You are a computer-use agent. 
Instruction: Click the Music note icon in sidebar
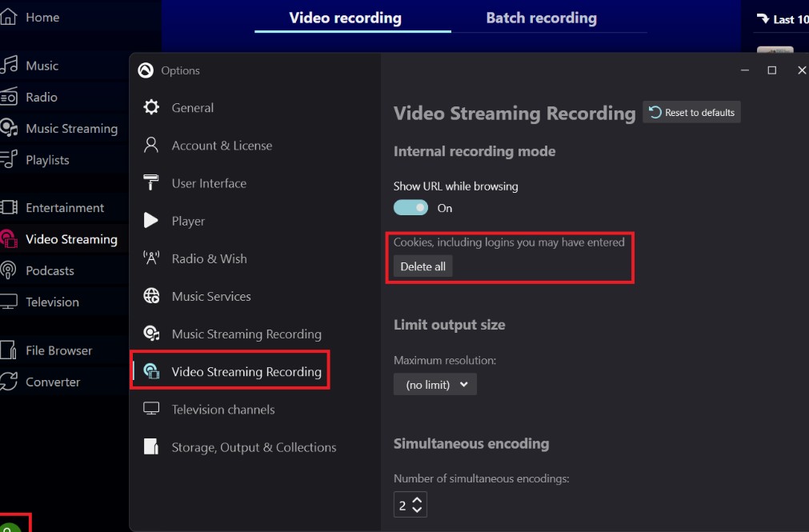coord(9,65)
